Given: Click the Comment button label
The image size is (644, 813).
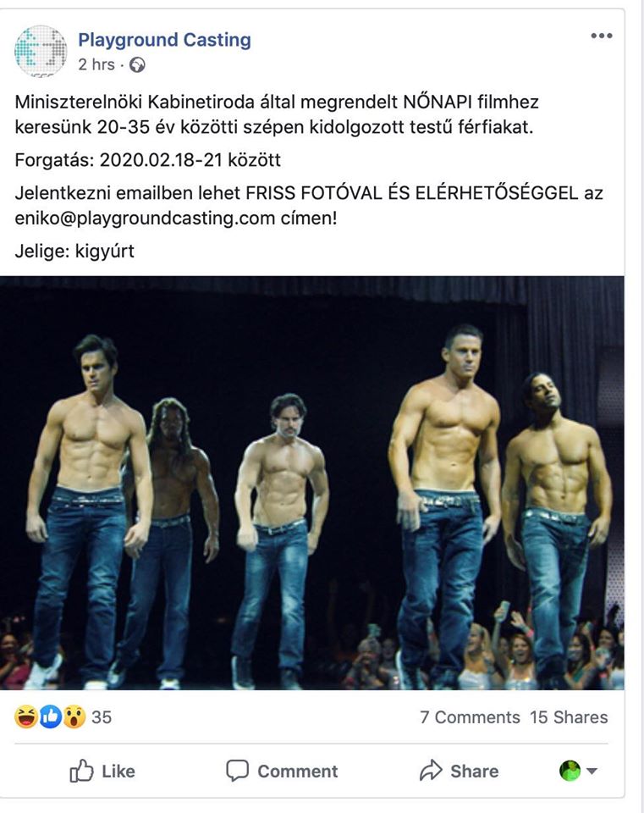Looking at the screenshot, I should click(297, 771).
